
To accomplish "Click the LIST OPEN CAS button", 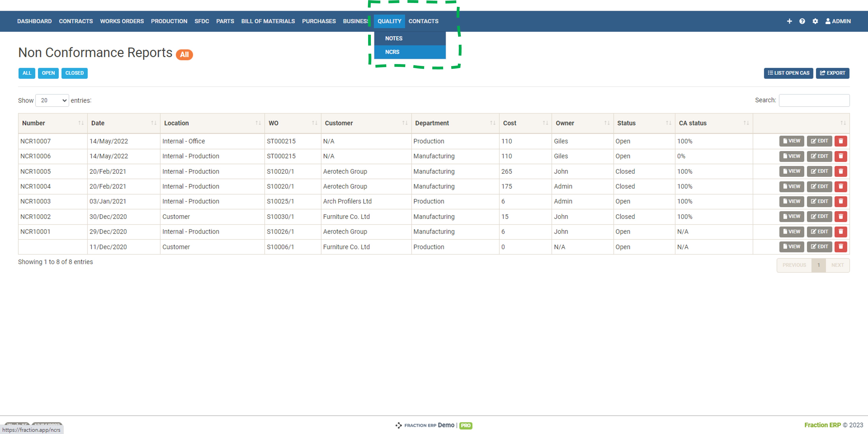I will click(788, 73).
